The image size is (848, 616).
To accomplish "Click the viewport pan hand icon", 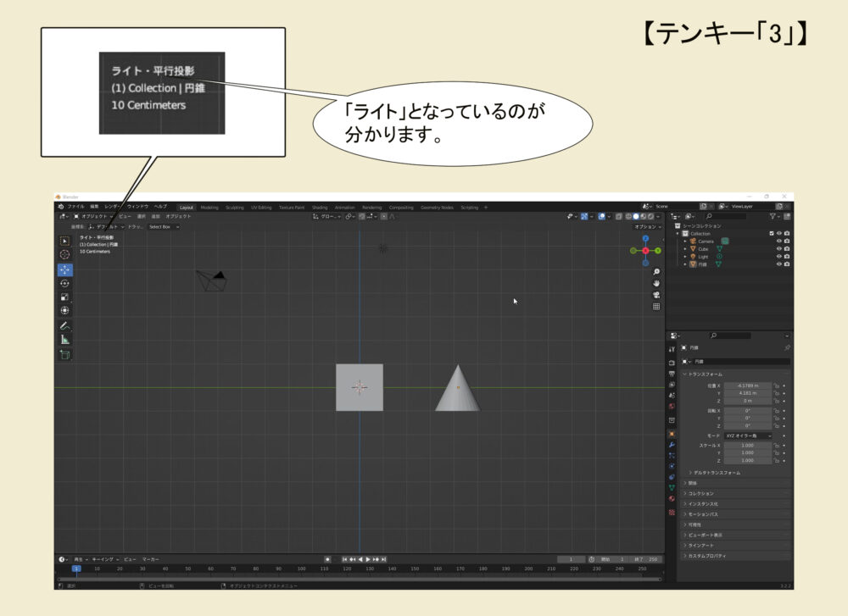I will [x=656, y=283].
